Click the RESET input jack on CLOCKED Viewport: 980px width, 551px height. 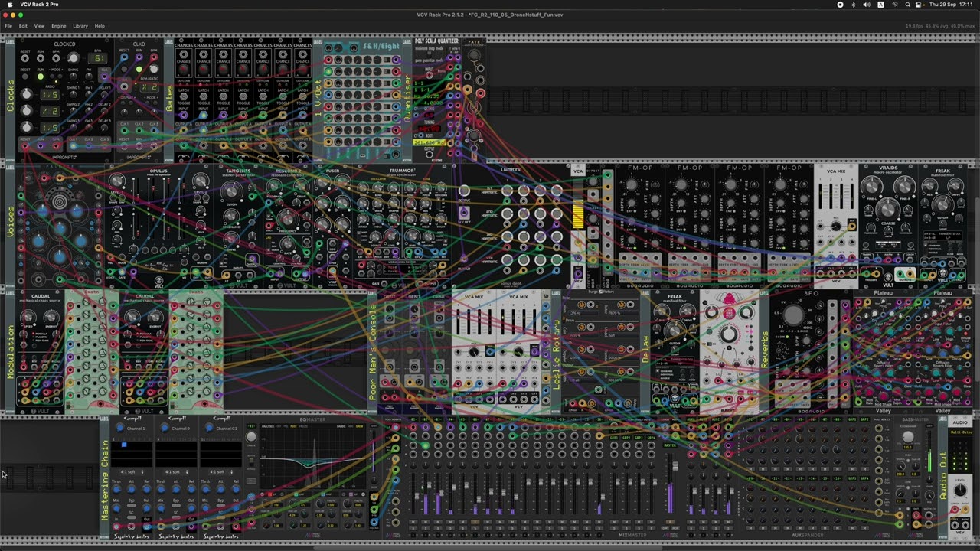25,58
